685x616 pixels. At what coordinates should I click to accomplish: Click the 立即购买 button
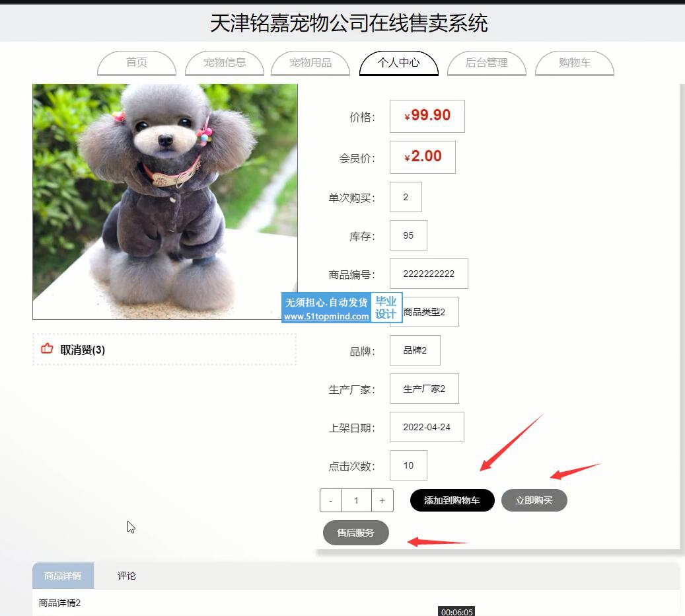(534, 500)
